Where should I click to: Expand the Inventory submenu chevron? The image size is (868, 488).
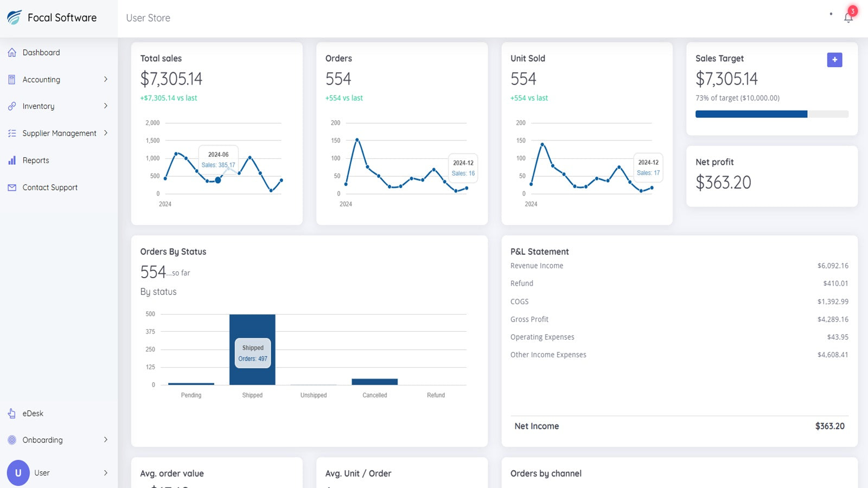click(106, 106)
